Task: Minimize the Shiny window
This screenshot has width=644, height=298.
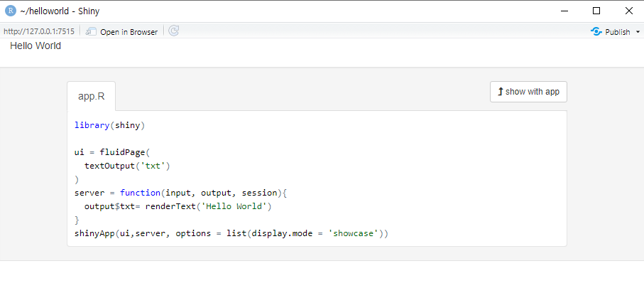Action: [566, 11]
